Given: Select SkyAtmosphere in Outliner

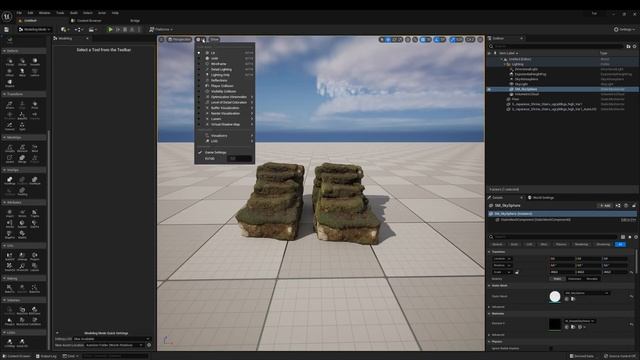Looking at the screenshot, I should click(527, 79).
